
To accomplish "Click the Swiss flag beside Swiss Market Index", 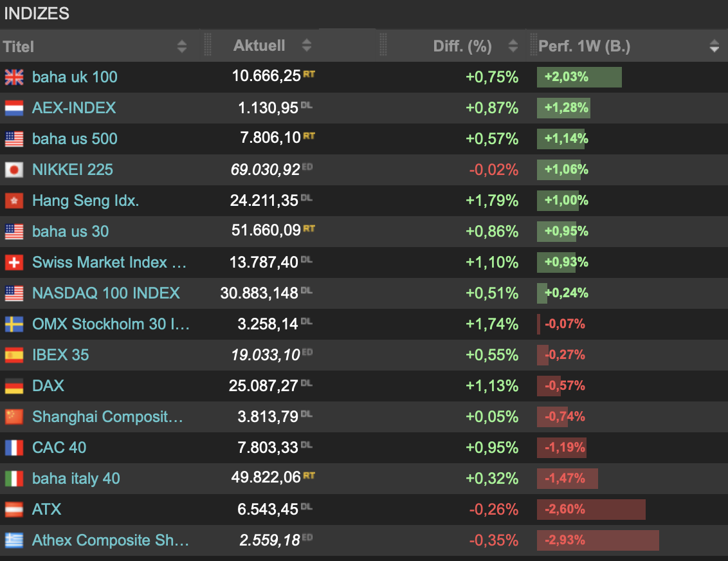I will pos(14,262).
